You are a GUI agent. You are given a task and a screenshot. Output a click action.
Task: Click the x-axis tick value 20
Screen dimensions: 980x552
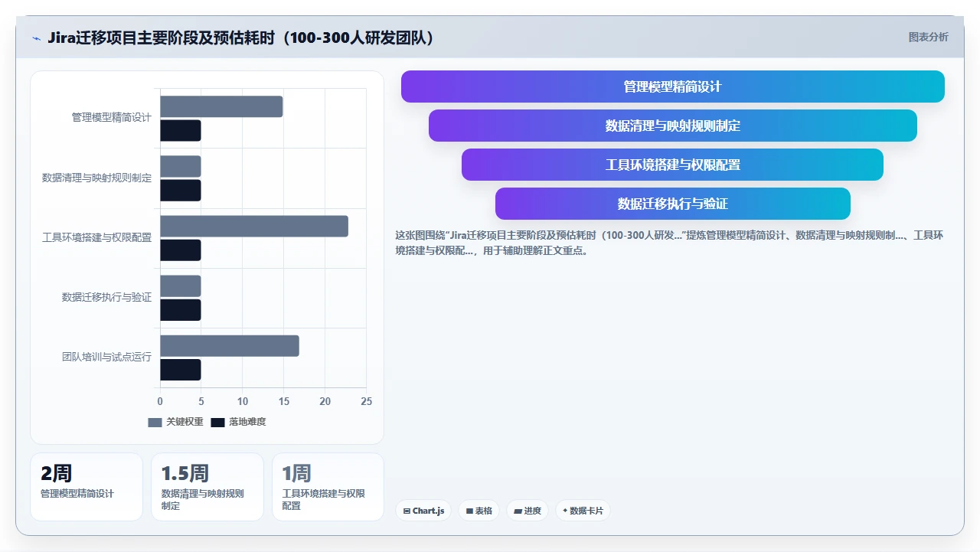click(x=325, y=401)
